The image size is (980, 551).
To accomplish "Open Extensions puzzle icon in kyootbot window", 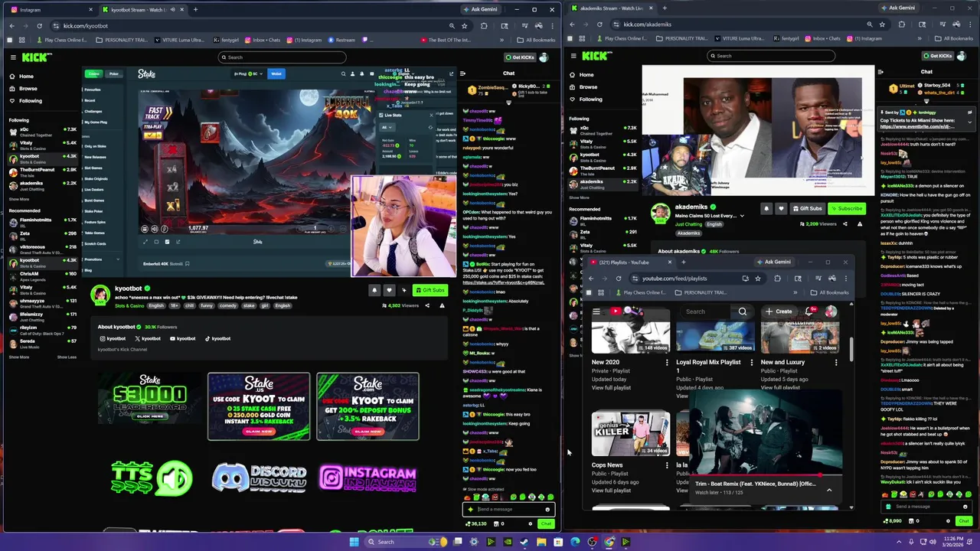I will 484,26.
